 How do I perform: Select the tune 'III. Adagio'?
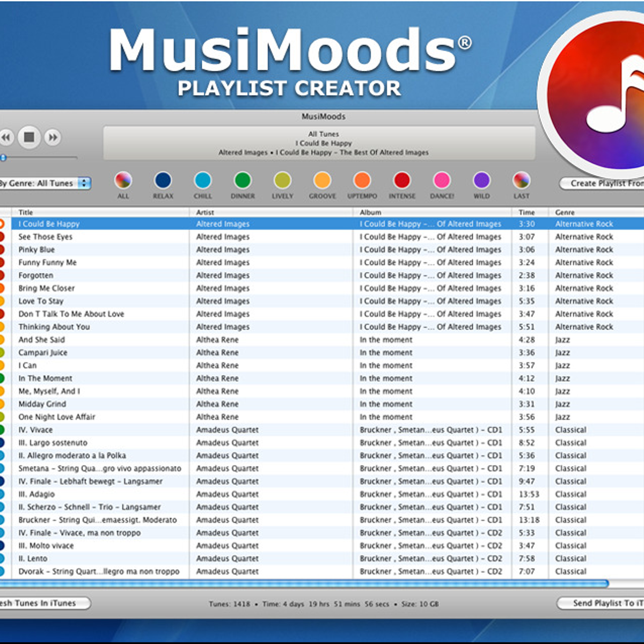pyautogui.click(x=322, y=494)
